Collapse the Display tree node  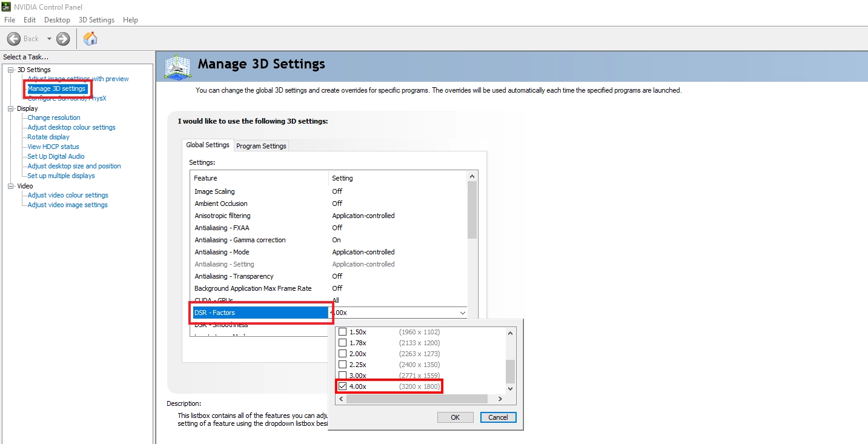11,108
